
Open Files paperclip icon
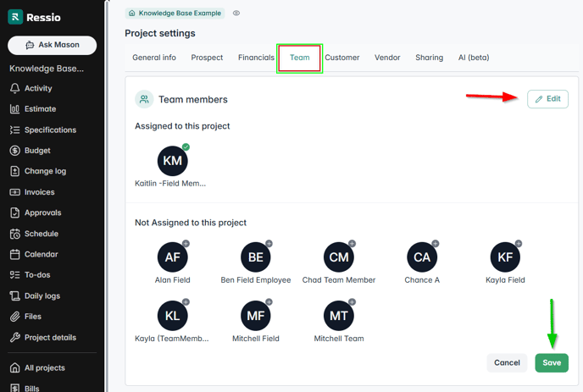(x=14, y=317)
